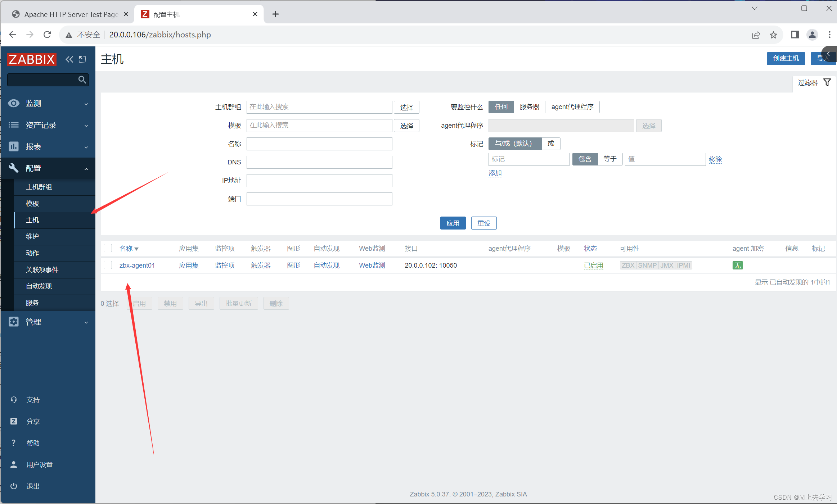The height and width of the screenshot is (504, 837).
Task: Reload the page using the refresh icon
Action: click(47, 35)
